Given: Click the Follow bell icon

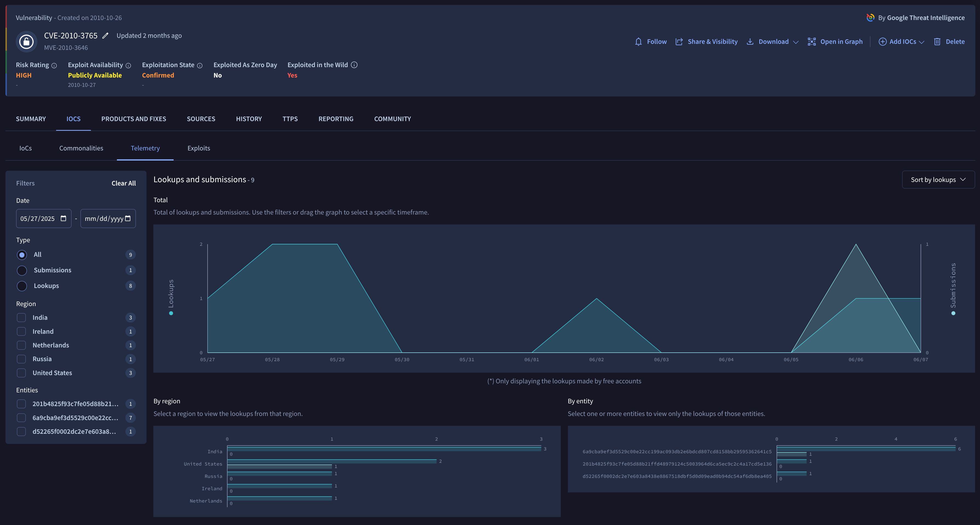Looking at the screenshot, I should coord(638,42).
